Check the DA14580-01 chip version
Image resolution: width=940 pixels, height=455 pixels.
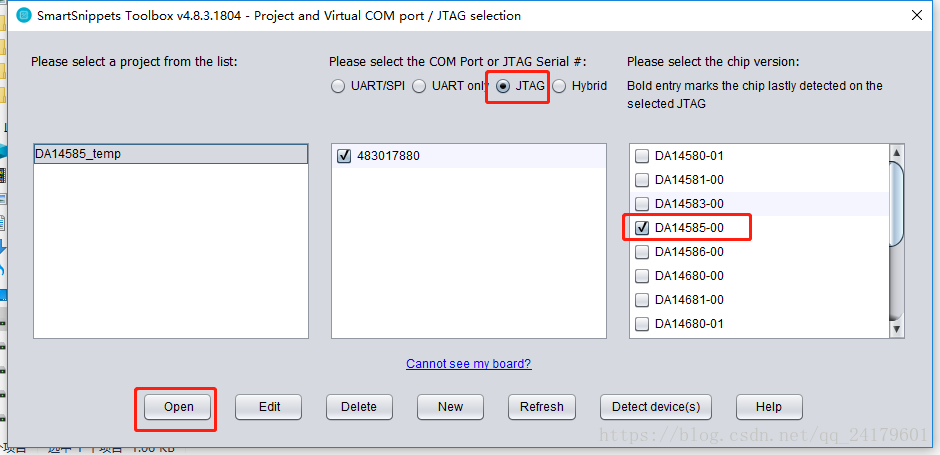[642, 156]
